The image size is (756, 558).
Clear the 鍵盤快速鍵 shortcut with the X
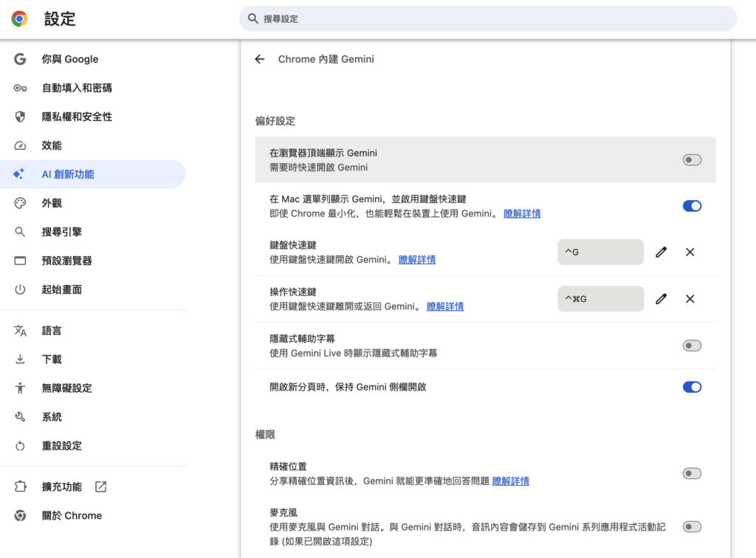[690, 252]
